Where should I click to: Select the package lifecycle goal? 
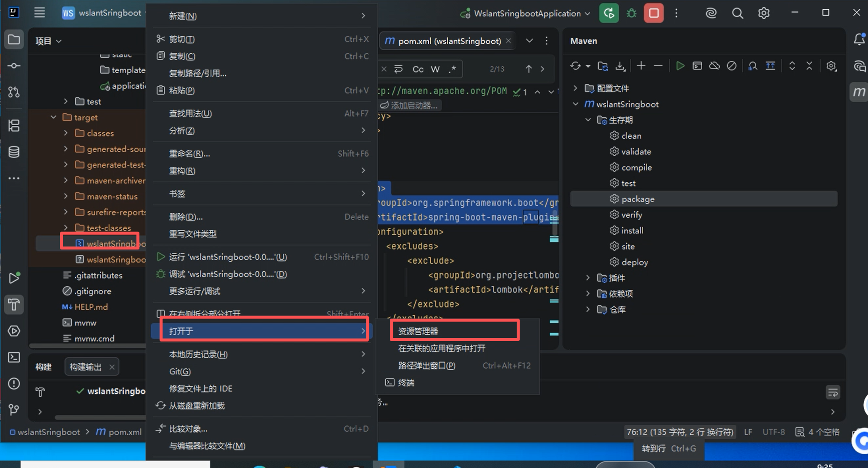[x=704, y=199]
